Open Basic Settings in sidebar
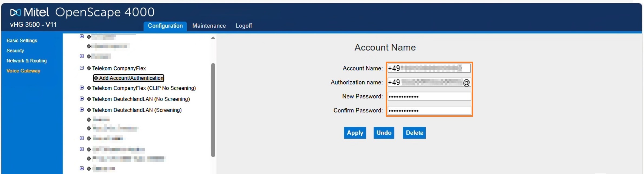 (x=22, y=41)
